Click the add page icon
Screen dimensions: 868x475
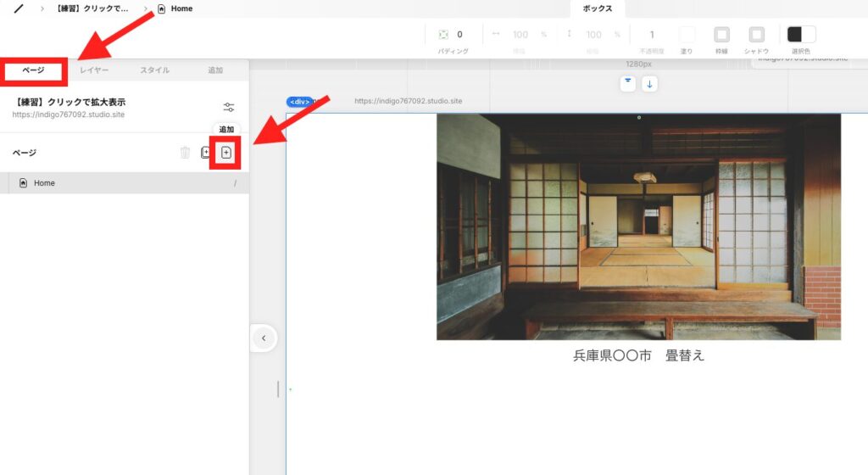point(225,153)
